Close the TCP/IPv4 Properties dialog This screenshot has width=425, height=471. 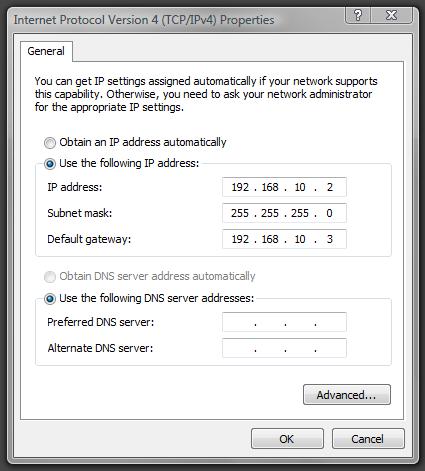pos(392,15)
